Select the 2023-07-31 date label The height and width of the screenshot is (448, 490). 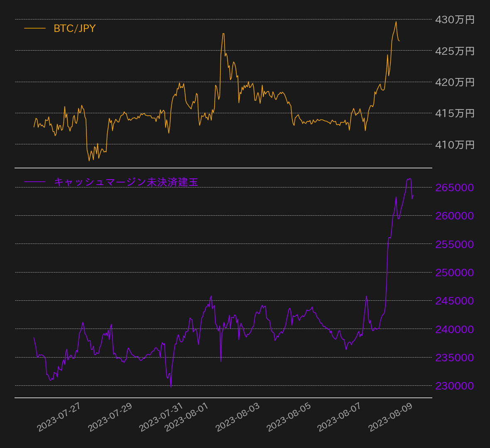point(161,417)
